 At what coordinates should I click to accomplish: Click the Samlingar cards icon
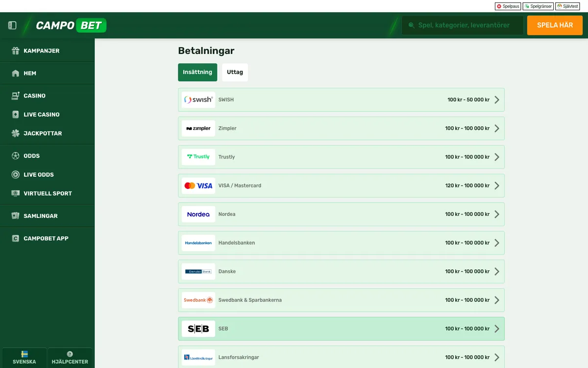15,216
